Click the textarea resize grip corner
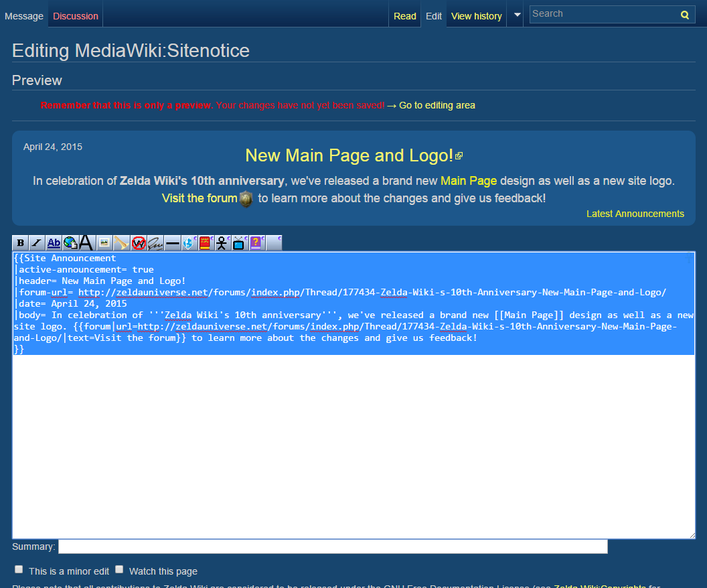Screen dimensions: 707x588 pos(692,535)
